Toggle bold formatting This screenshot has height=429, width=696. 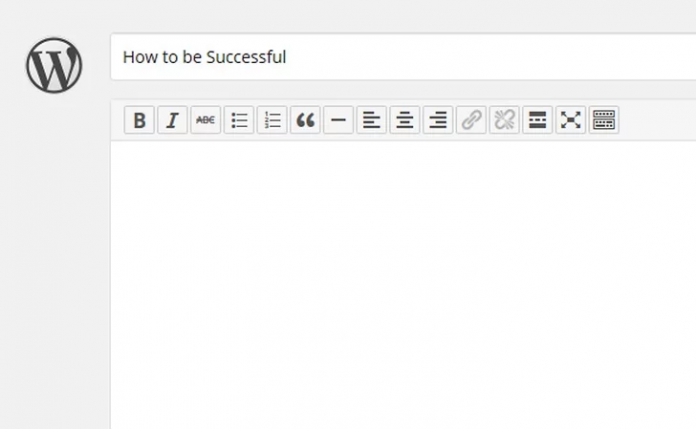pyautogui.click(x=139, y=120)
